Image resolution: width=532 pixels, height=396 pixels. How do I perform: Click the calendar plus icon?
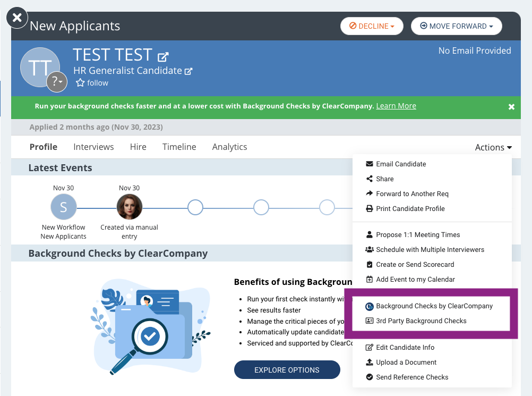point(370,279)
